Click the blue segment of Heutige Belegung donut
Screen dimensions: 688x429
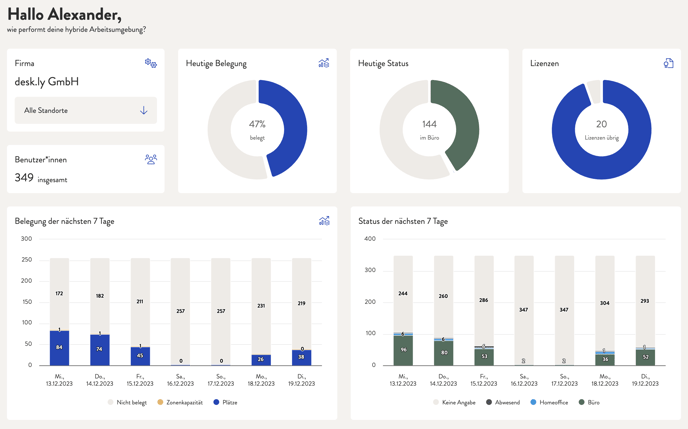pyautogui.click(x=293, y=125)
